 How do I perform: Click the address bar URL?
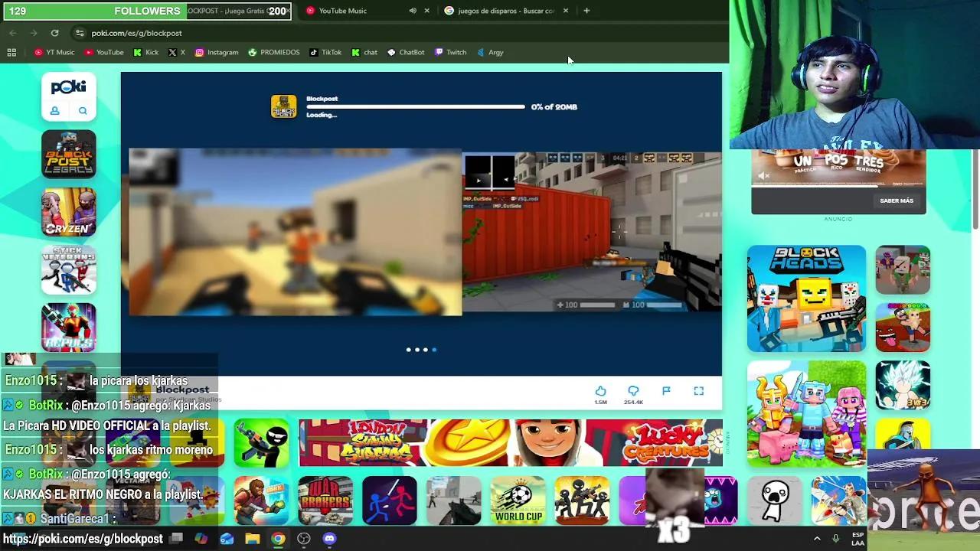pyautogui.click(x=136, y=33)
